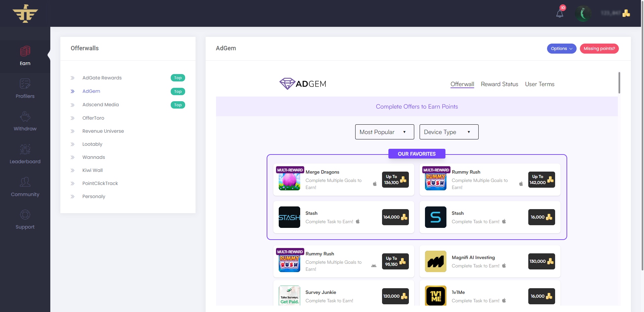The image size is (644, 312).
Task: Click the chevron icon beside Wannads
Action: click(x=72, y=157)
